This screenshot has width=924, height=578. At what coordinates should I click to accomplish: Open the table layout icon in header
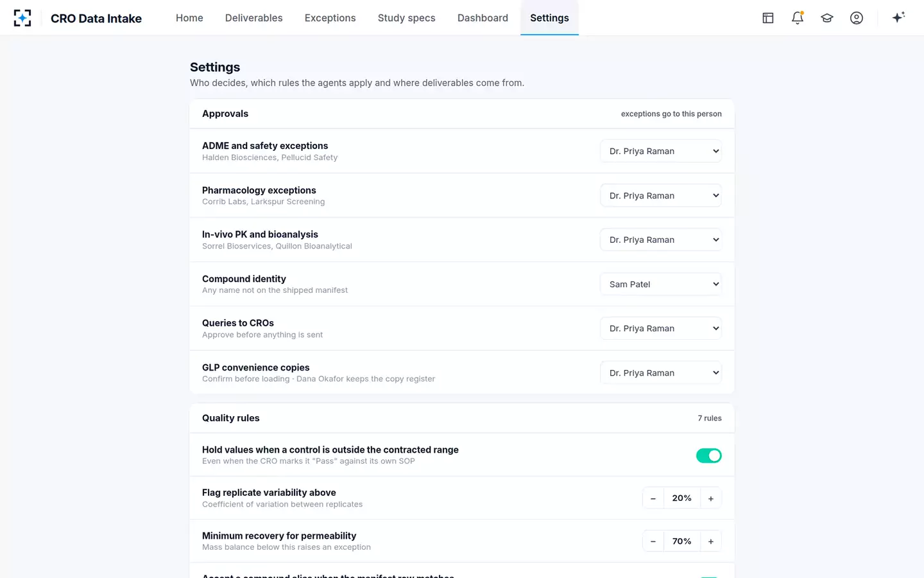coord(768,18)
